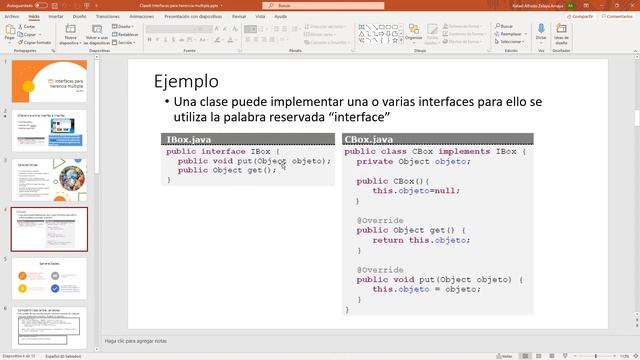This screenshot has height=360, width=640.
Task: Collapse the ribbon with the chevron
Action: [635, 51]
